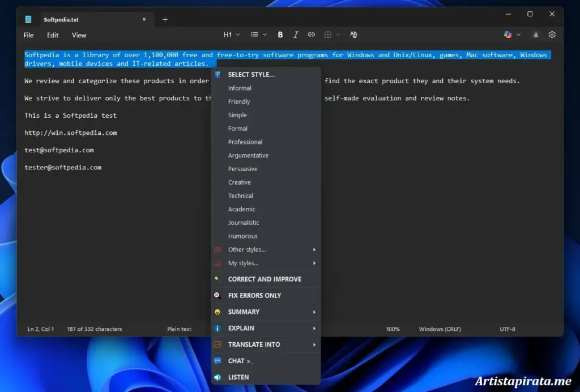Click the Listen speaker option
580x392 pixels.
coord(238,377)
